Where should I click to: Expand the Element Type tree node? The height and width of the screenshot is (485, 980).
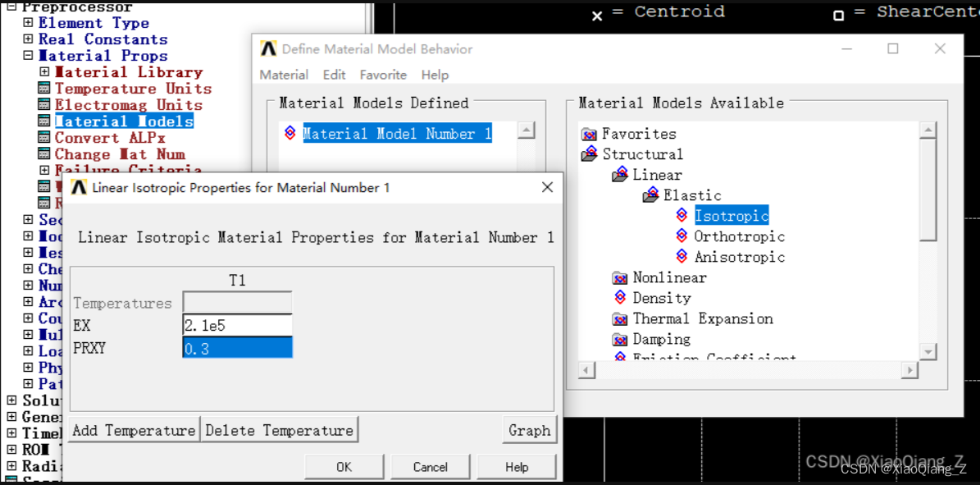click(x=28, y=23)
